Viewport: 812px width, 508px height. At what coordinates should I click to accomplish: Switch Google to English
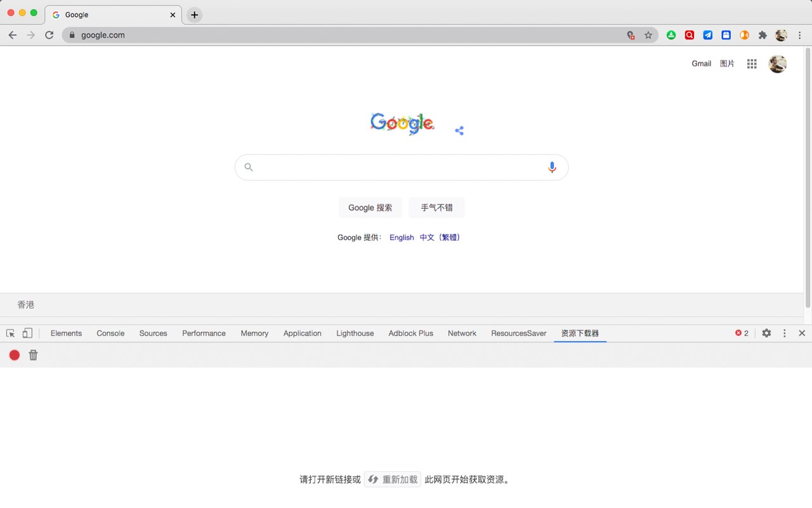click(402, 237)
